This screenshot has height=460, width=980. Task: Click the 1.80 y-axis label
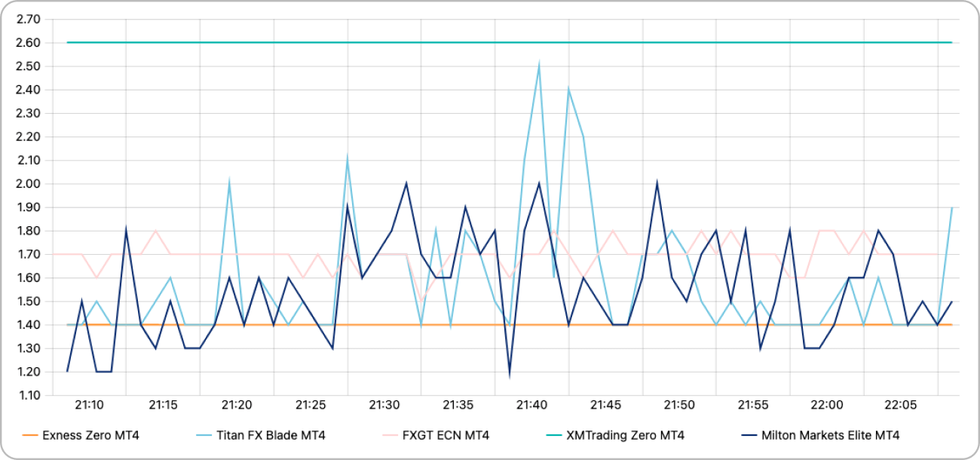(x=29, y=231)
